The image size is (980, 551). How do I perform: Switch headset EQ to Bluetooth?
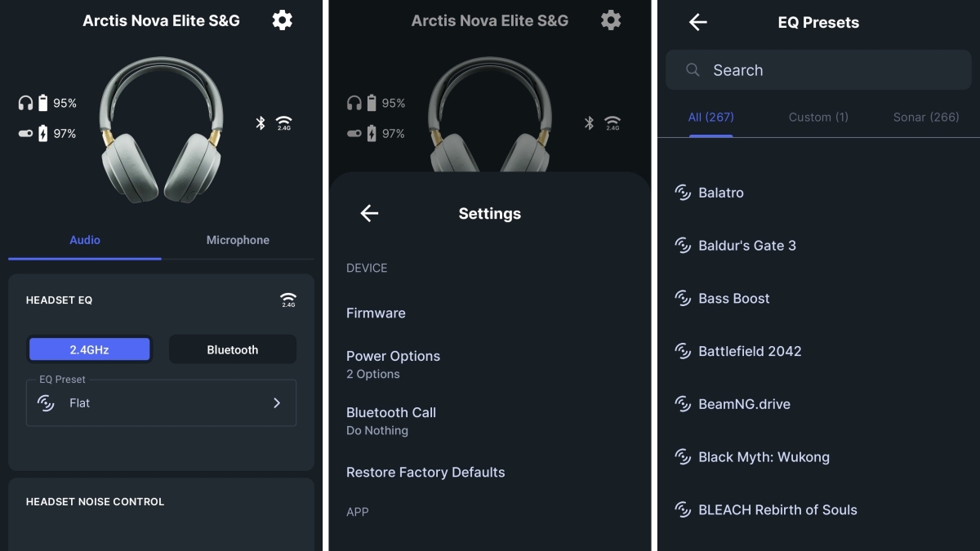[233, 349]
